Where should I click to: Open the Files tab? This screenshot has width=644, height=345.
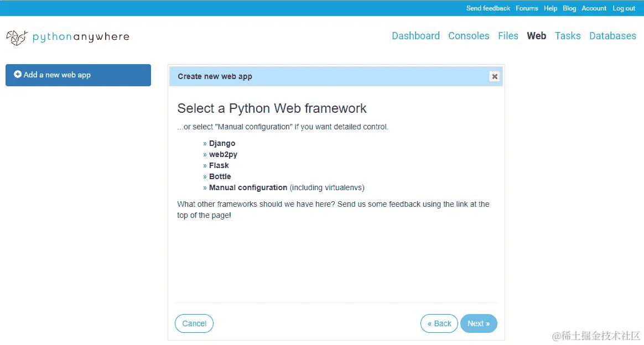(508, 36)
